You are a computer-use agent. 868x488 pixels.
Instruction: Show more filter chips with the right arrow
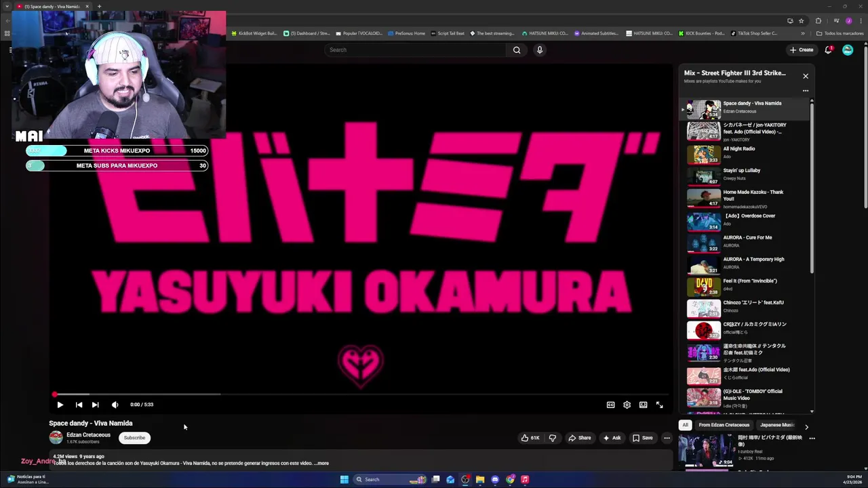(806, 427)
